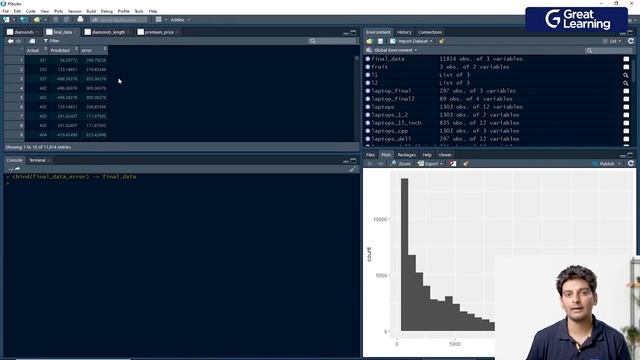This screenshot has width=640, height=360.
Task: Click the Save document toolbar icon
Action: [56, 20]
